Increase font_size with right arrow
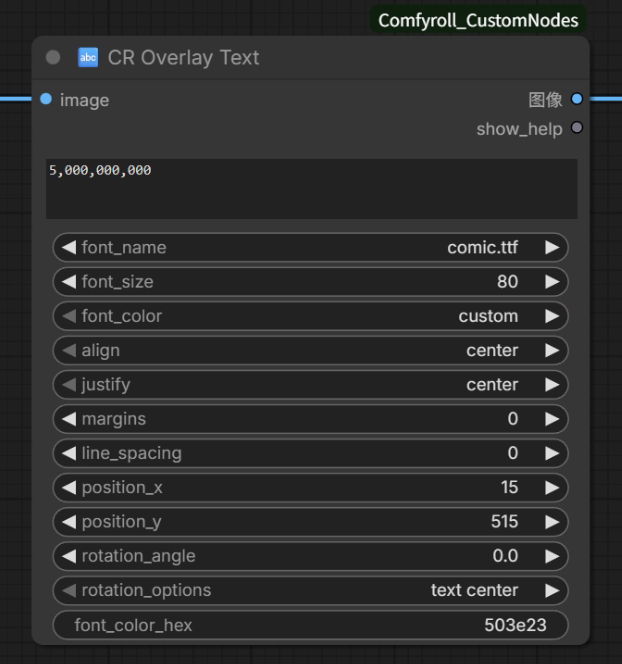The image size is (622, 664). pos(552,282)
